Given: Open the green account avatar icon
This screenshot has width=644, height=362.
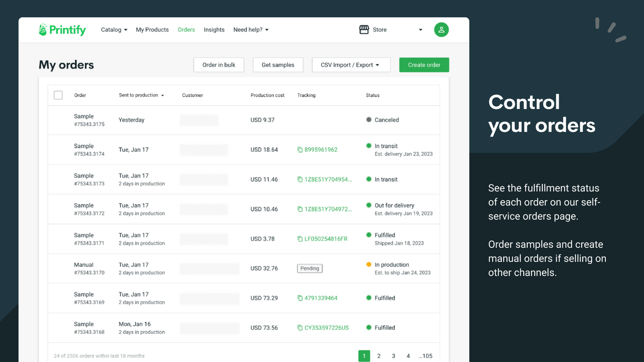Looking at the screenshot, I should [x=441, y=30].
